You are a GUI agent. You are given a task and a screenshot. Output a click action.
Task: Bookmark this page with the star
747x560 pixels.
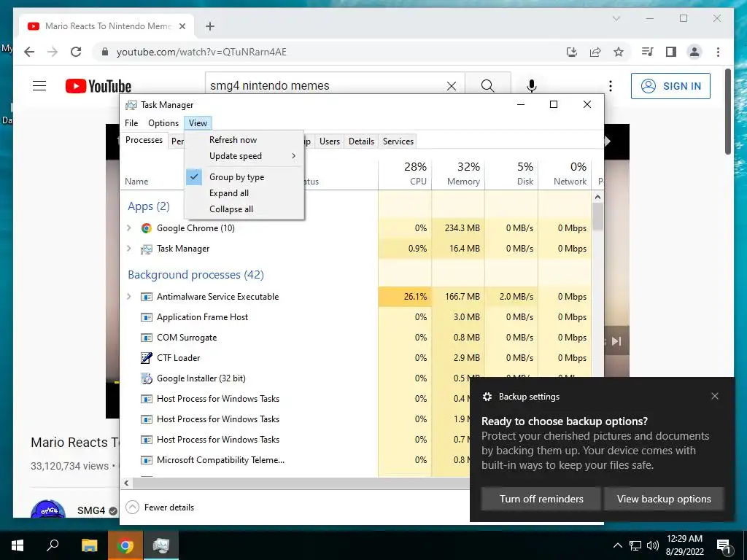[x=619, y=52]
